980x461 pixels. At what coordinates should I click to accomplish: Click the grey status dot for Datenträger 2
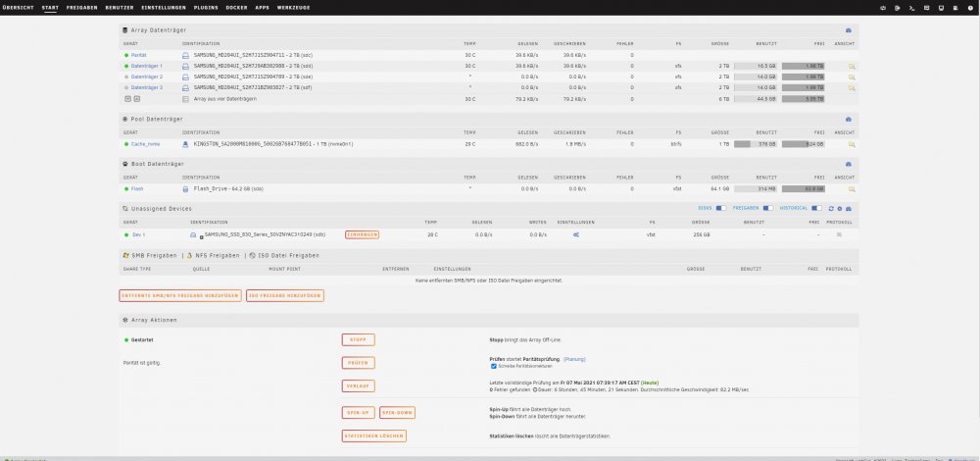coord(126,77)
